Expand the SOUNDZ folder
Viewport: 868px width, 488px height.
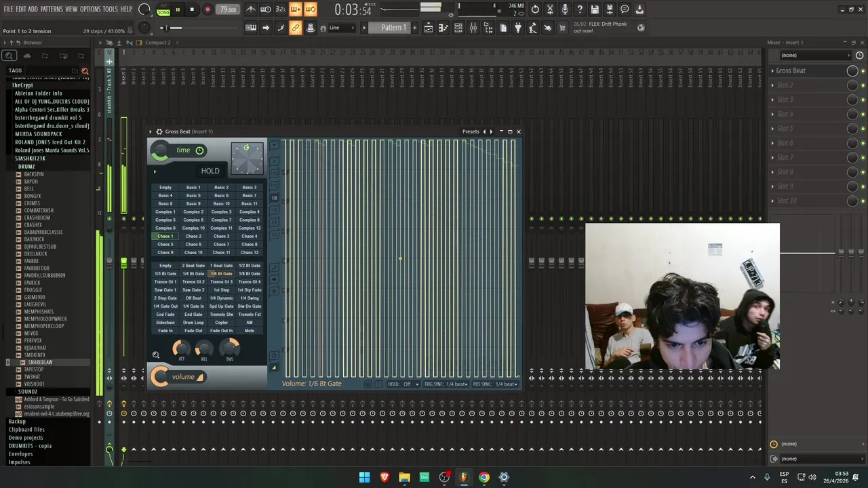coord(27,392)
